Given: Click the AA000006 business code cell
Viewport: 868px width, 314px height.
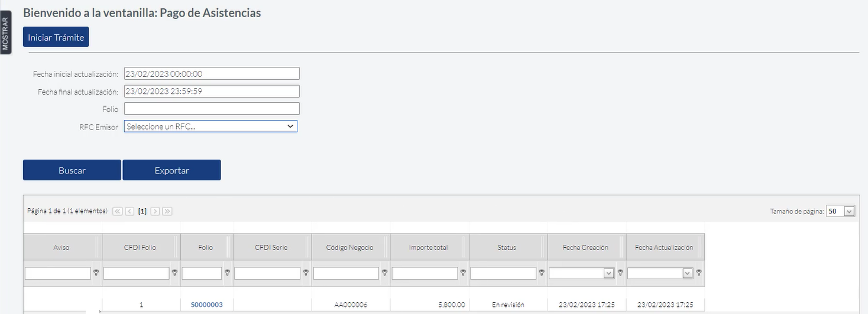Looking at the screenshot, I should [x=351, y=305].
